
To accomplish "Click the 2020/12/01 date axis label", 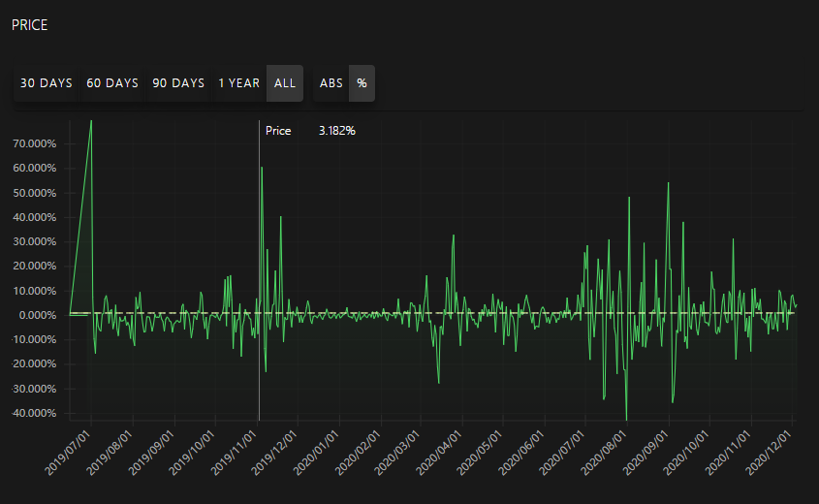I will click(x=770, y=453).
